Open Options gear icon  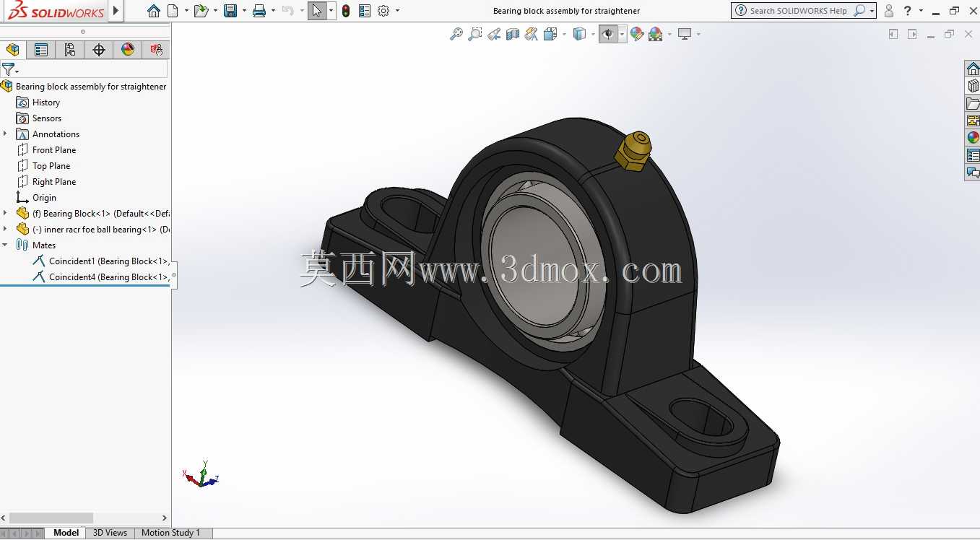pos(383,11)
